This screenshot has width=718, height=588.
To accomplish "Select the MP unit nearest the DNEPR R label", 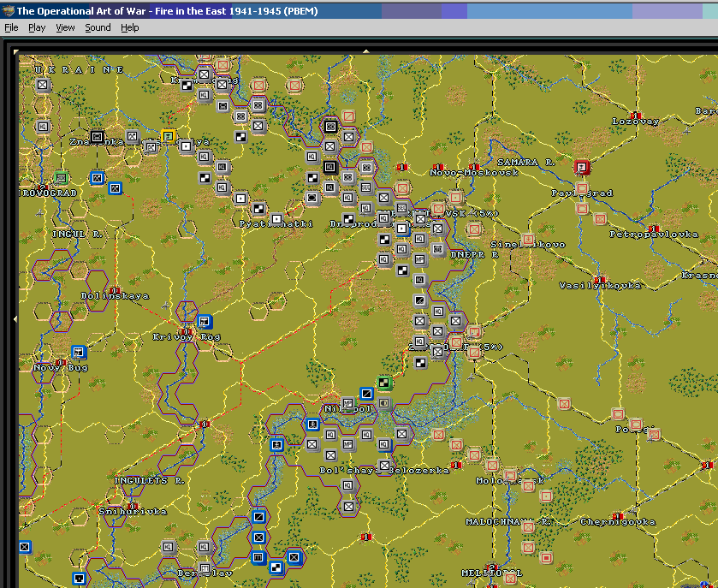I will (x=419, y=259).
